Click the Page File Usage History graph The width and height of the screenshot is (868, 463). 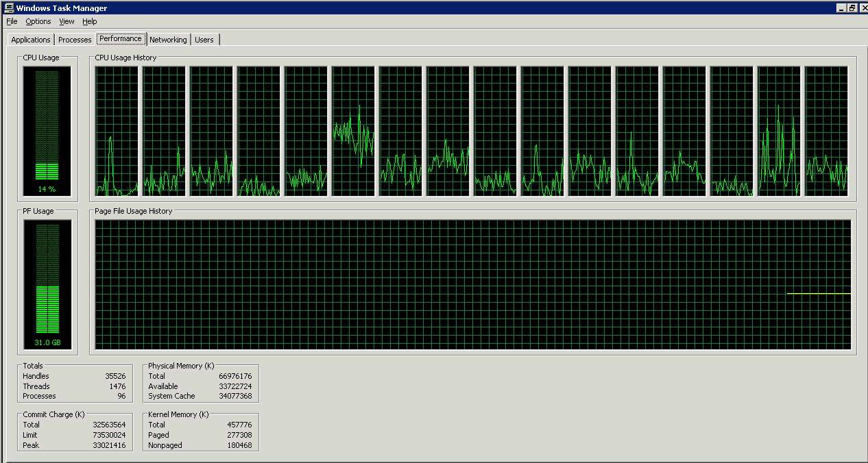(x=473, y=284)
